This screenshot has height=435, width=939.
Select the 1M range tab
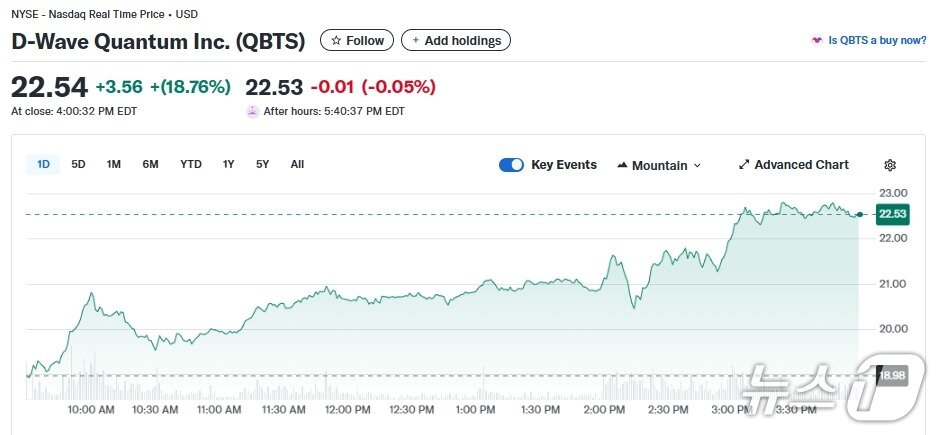pos(114,164)
